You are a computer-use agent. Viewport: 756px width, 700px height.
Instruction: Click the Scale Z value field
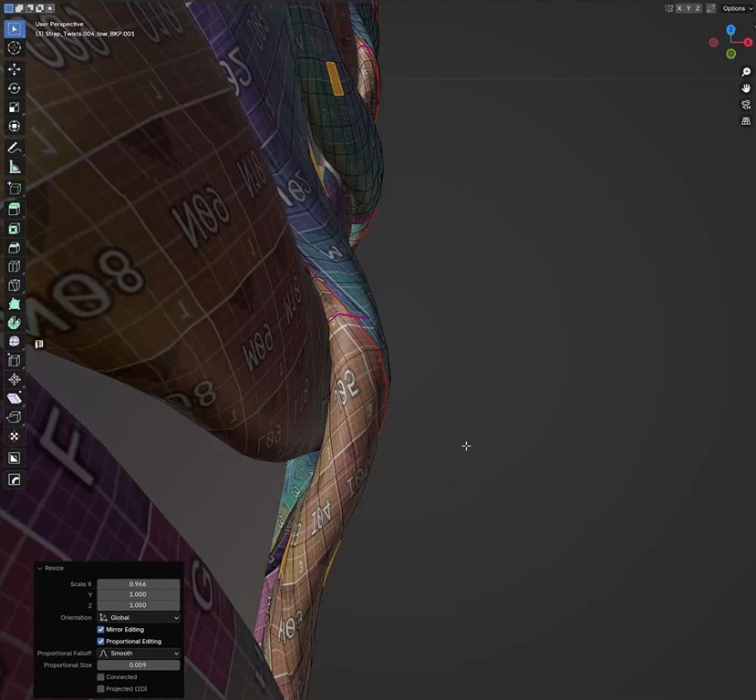pos(139,605)
